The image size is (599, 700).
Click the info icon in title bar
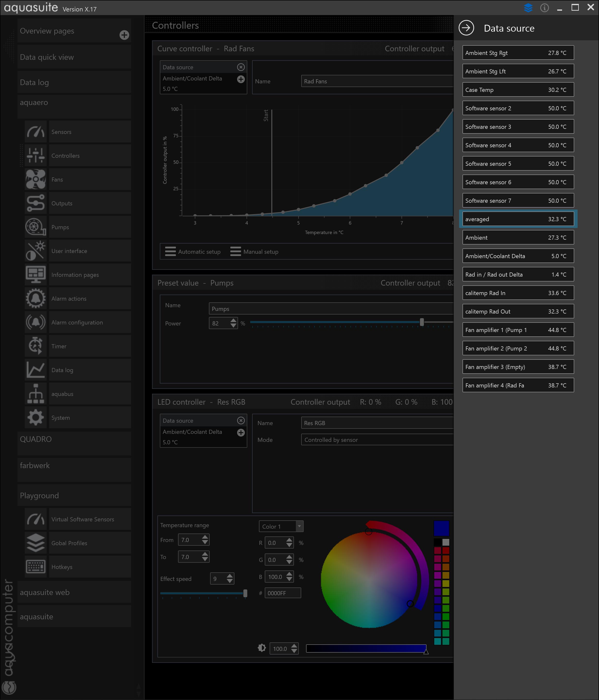pyautogui.click(x=544, y=8)
